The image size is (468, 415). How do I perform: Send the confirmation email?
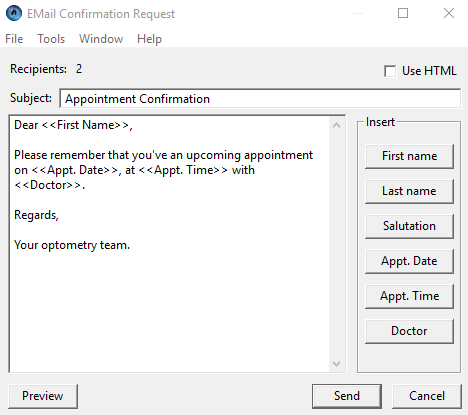point(347,396)
